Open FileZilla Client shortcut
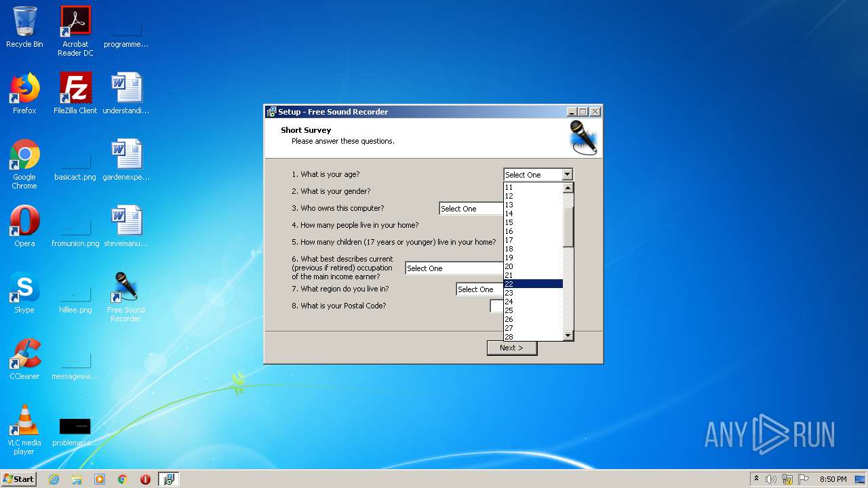Image resolution: width=868 pixels, height=488 pixels. pos(75,94)
